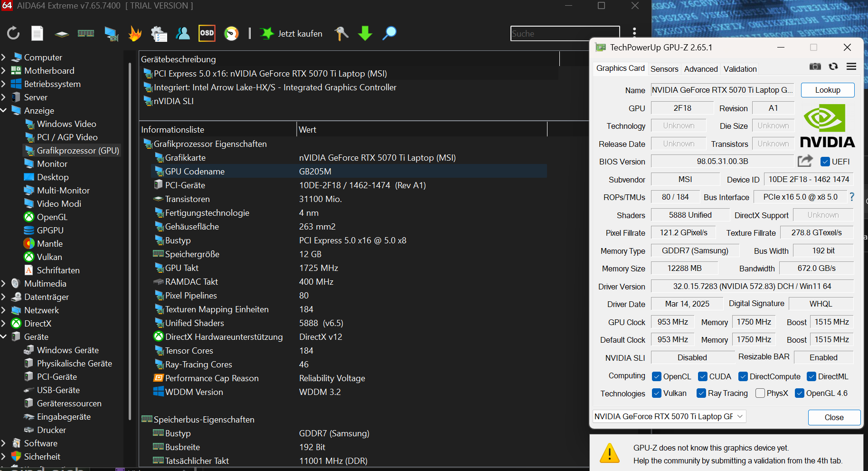Click the BIOS export share icon in GPU-Z
The height and width of the screenshot is (471, 868).
(805, 161)
